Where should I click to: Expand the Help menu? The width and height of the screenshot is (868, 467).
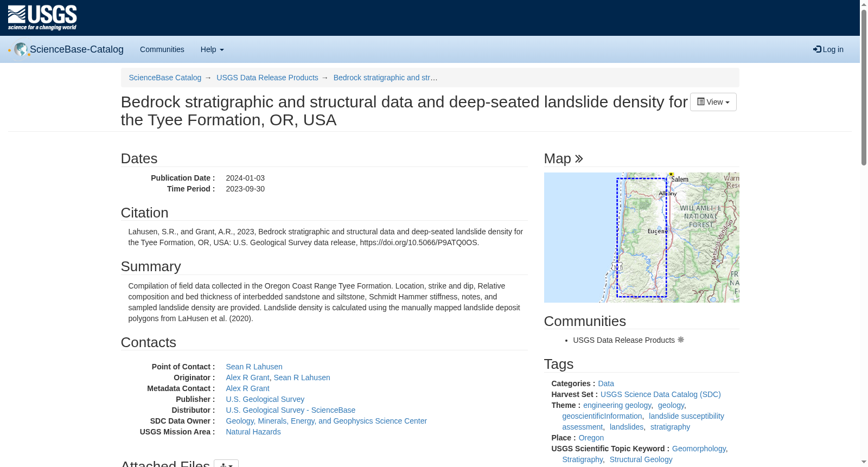click(212, 49)
